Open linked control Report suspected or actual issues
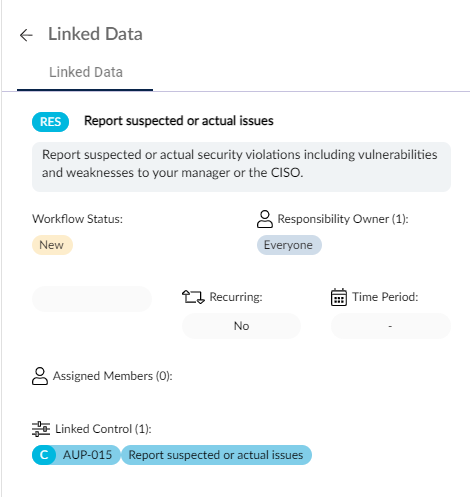The width and height of the screenshot is (470, 497). [x=216, y=455]
